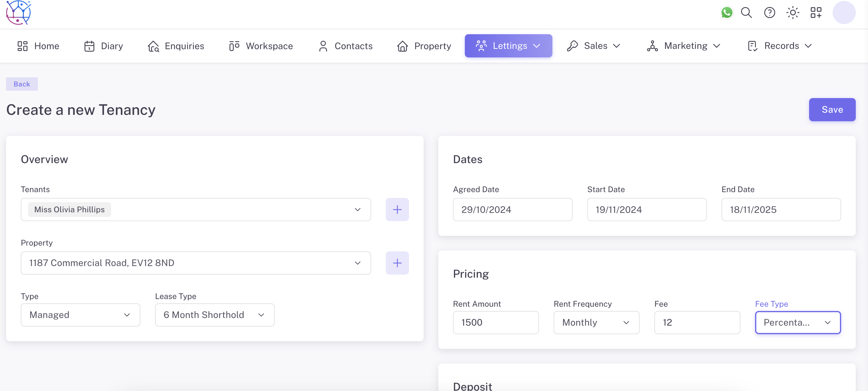
Task: Click the app logo at top left
Action: click(19, 13)
